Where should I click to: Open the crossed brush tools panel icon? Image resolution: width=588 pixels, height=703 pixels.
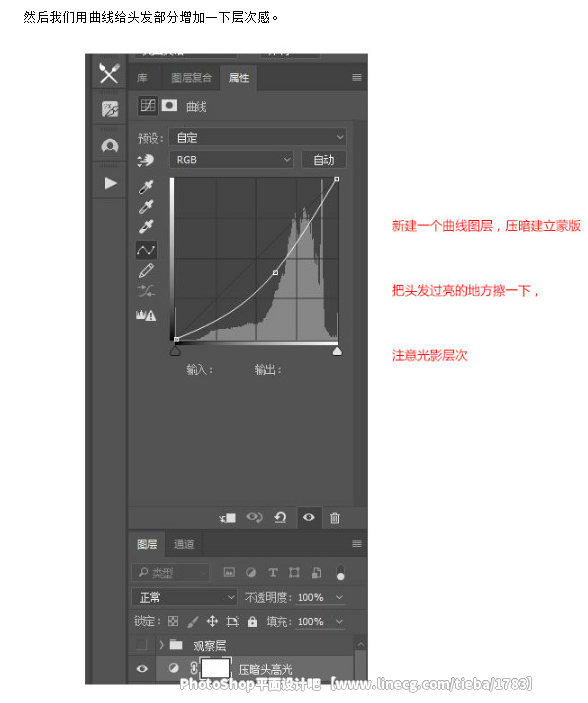point(109,73)
